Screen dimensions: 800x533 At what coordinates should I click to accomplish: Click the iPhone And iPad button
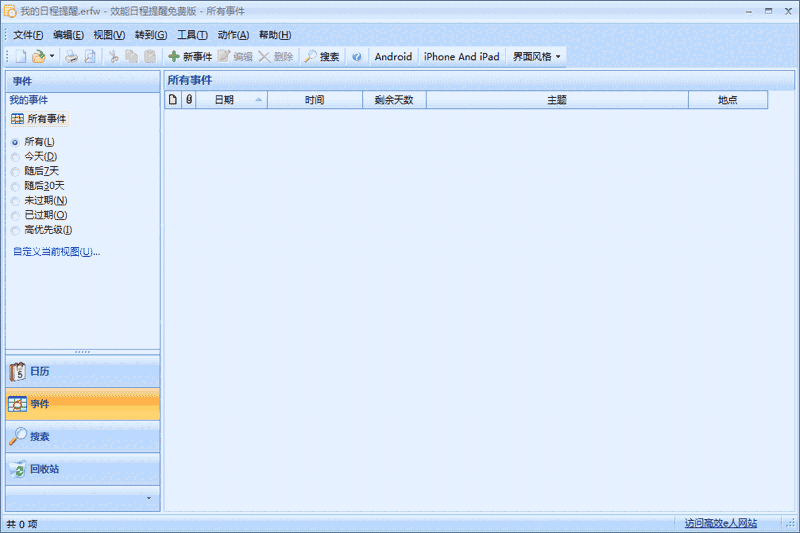[x=462, y=57]
